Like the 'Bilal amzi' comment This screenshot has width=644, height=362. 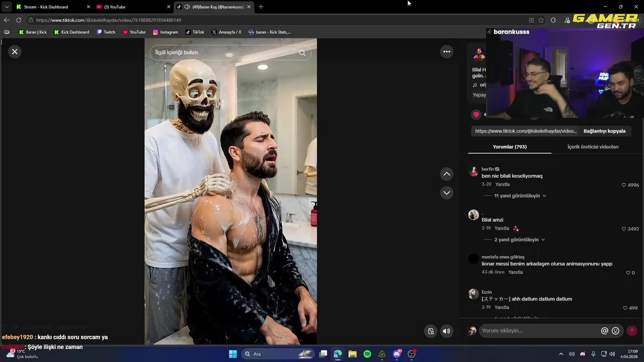click(624, 229)
